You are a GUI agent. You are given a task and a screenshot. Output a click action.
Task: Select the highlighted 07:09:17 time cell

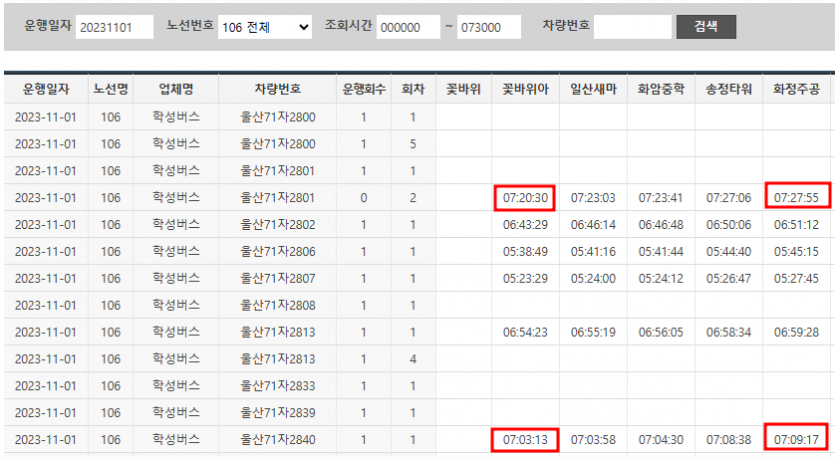coord(796,438)
